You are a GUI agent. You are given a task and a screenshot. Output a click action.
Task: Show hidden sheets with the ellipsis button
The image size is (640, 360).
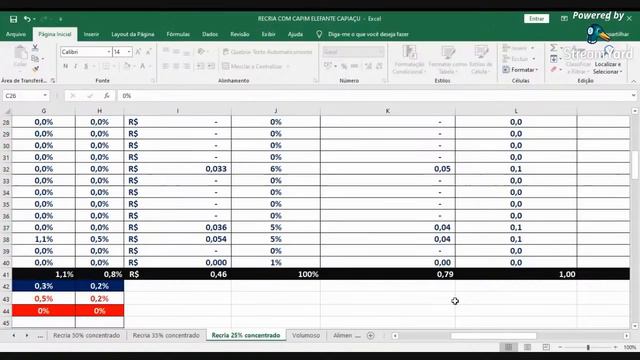[x=40, y=336]
